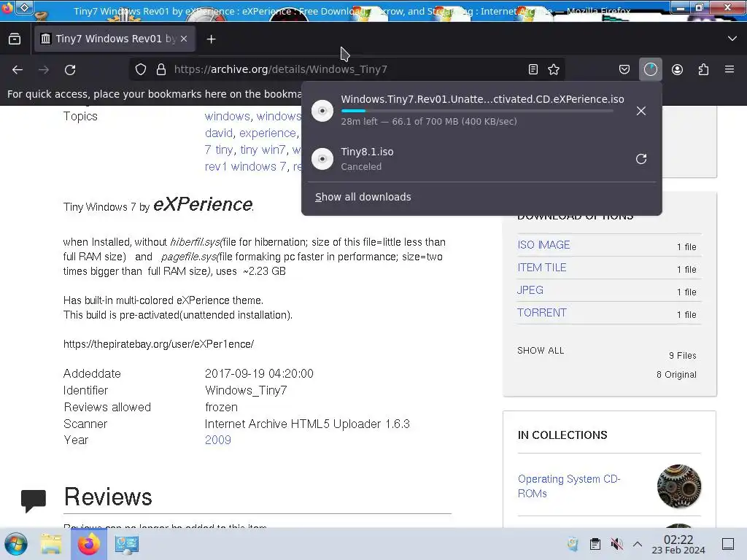Open the file manager from taskbar
Image resolution: width=747 pixels, height=560 pixels.
[x=51, y=544]
